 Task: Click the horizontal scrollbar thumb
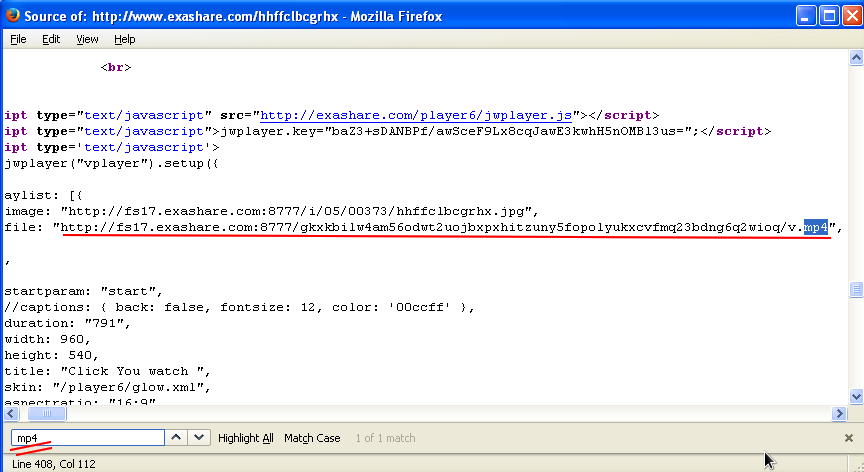tap(47, 414)
